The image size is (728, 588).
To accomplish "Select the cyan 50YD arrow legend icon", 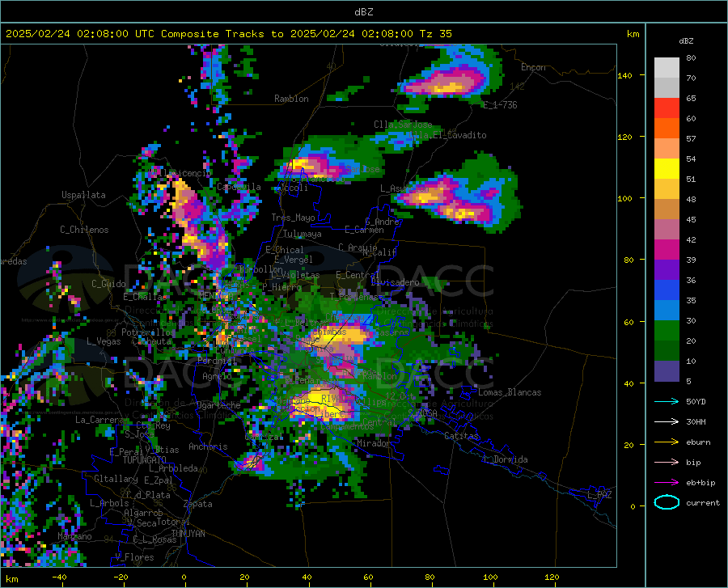I will tap(667, 401).
